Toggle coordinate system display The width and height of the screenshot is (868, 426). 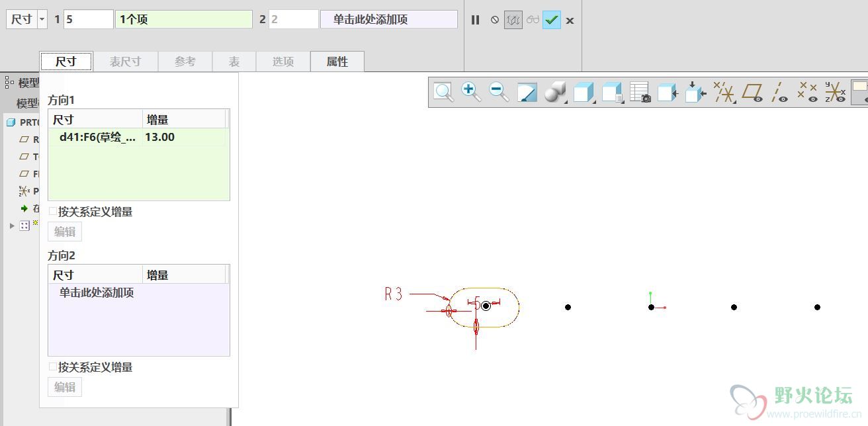pyautogui.click(x=836, y=92)
